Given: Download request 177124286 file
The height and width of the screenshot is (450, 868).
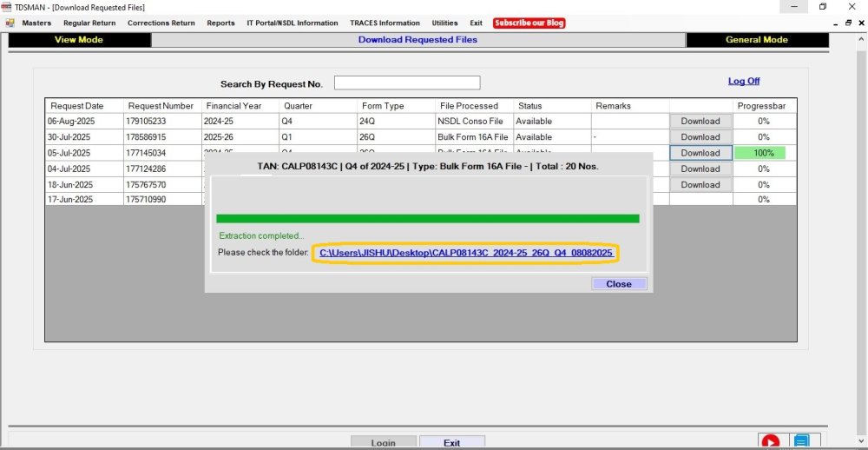Looking at the screenshot, I should tap(700, 169).
